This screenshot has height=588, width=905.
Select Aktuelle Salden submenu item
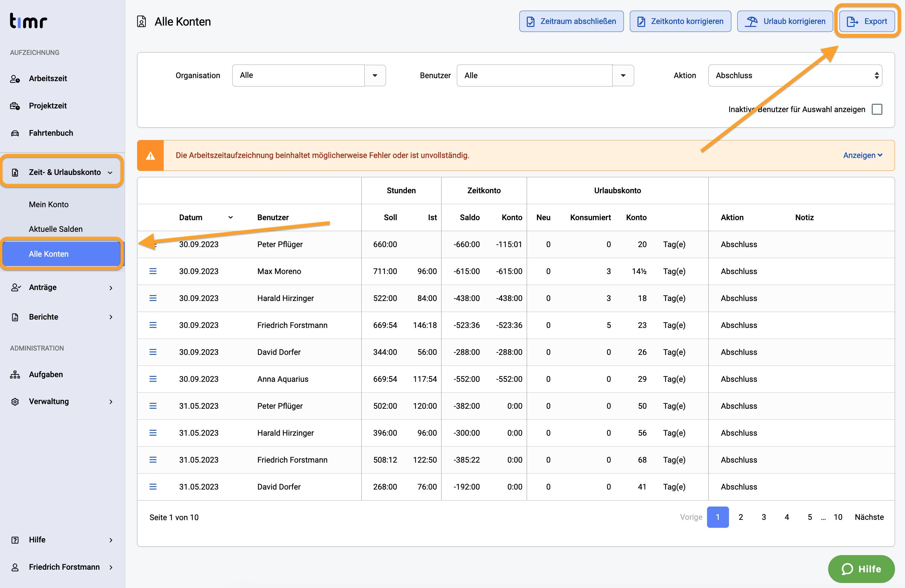pos(56,229)
